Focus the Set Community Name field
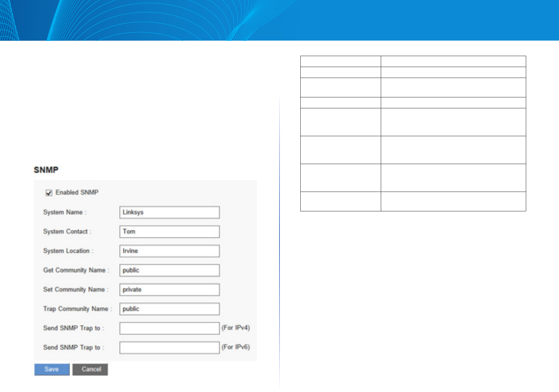 click(x=169, y=290)
